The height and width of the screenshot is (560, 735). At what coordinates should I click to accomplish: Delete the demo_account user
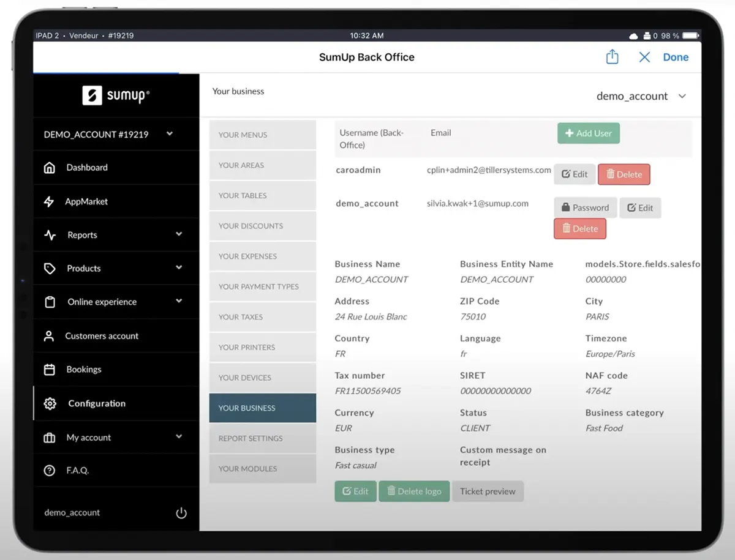[580, 229]
